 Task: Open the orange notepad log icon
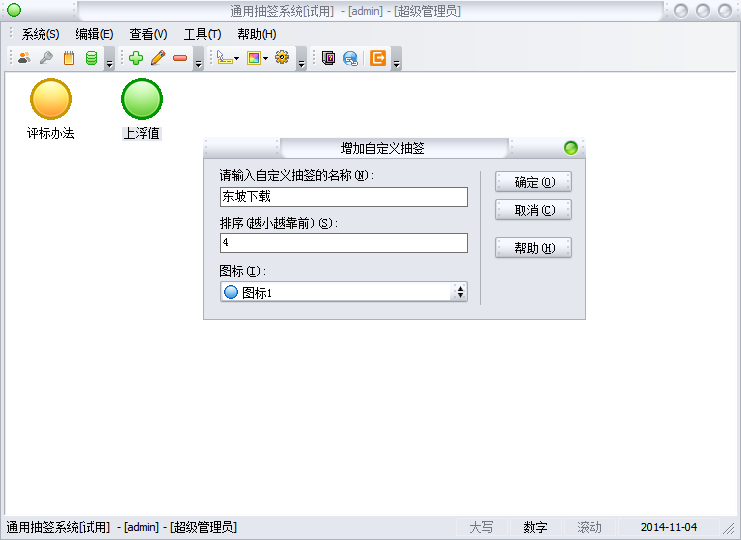click(69, 58)
